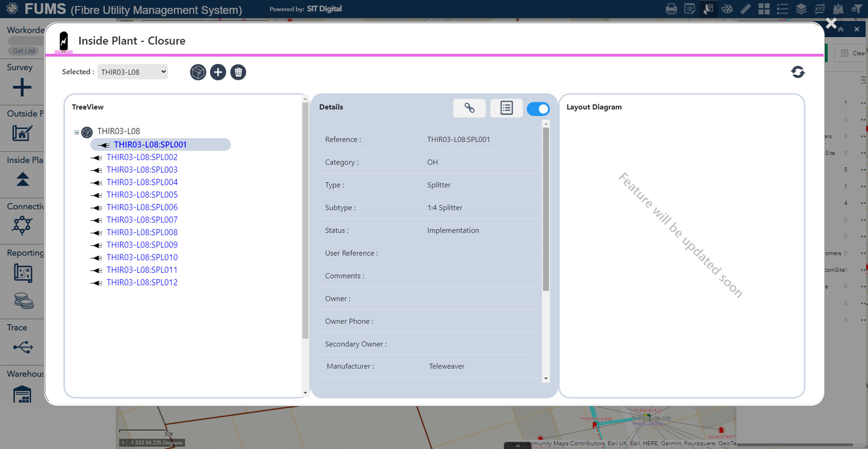Click the trash delete icon
Viewport: 868px width, 449px height.
[x=238, y=72]
